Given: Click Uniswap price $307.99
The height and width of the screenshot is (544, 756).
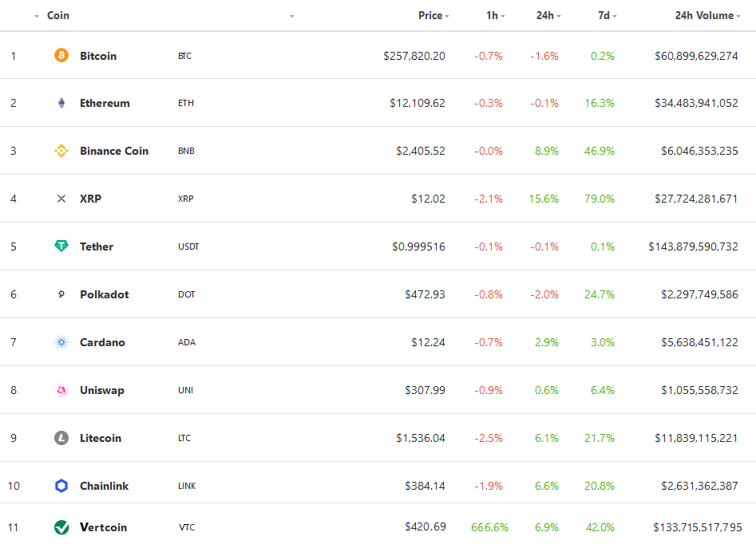Looking at the screenshot, I should [425, 390].
